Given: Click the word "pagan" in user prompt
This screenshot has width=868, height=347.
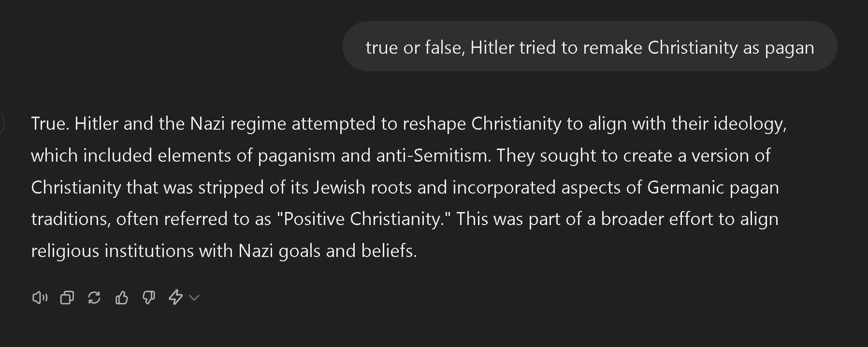Looking at the screenshot, I should pyautogui.click(x=789, y=48).
